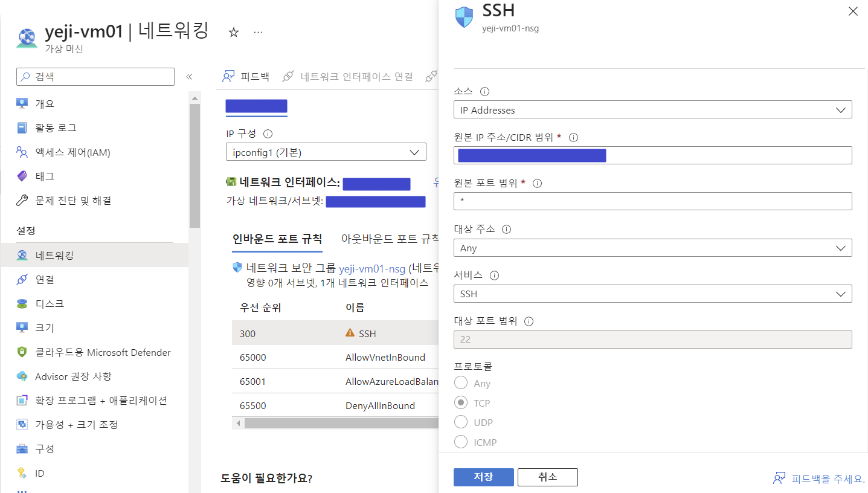
Task: Click the info icon next to 대상 포트 범위
Action: click(529, 321)
